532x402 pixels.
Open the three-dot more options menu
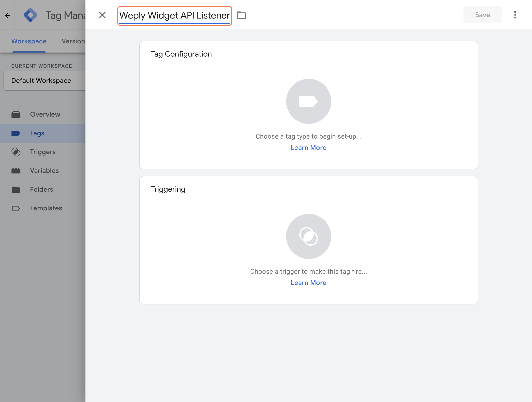click(x=515, y=15)
